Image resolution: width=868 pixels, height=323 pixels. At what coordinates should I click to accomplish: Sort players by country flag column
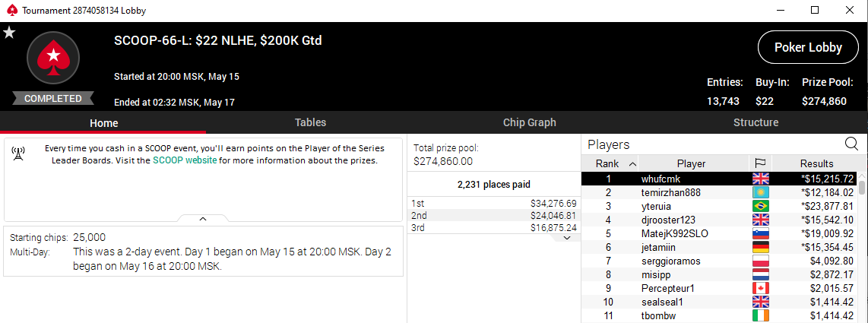click(760, 163)
